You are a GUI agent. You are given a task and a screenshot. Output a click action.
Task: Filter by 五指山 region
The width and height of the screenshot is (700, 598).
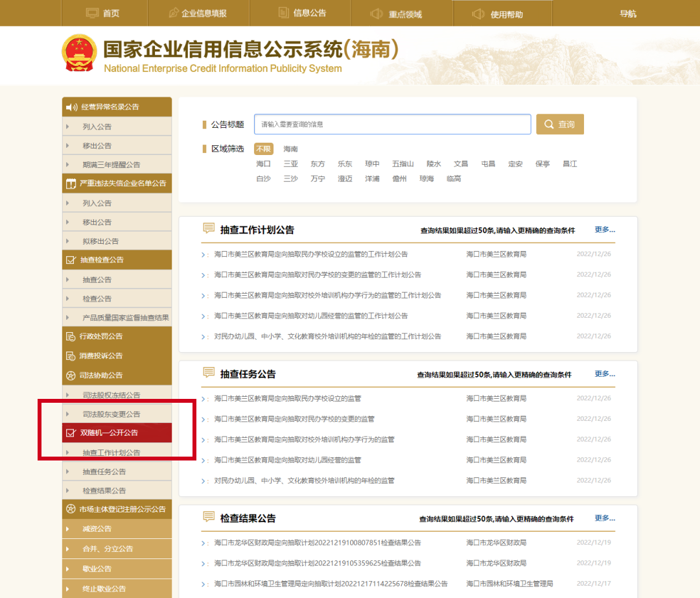tap(402, 164)
